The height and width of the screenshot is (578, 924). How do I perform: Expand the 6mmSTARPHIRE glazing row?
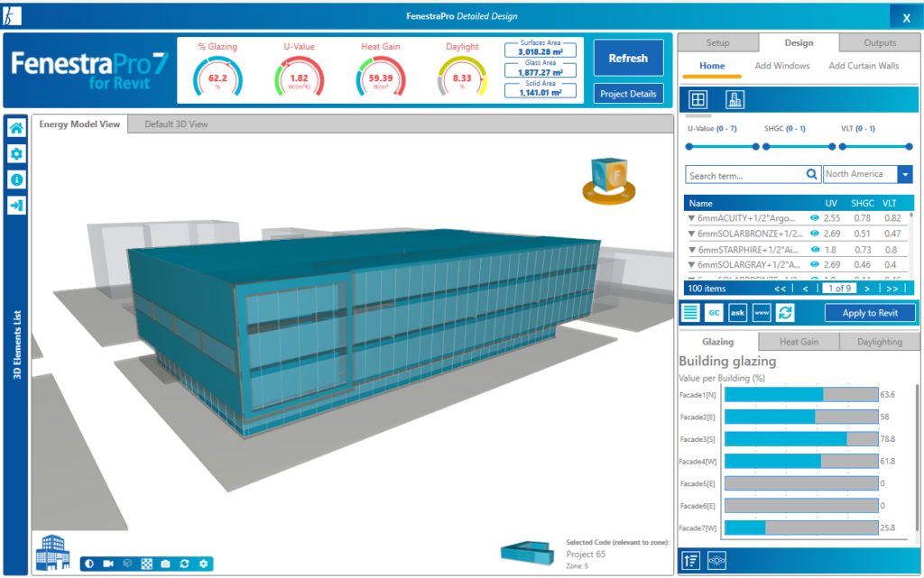(x=691, y=250)
